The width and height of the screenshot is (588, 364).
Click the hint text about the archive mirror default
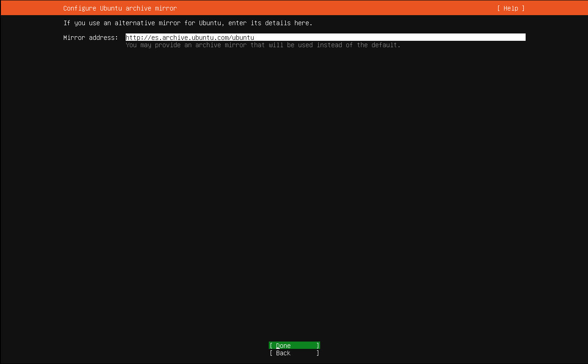263,45
